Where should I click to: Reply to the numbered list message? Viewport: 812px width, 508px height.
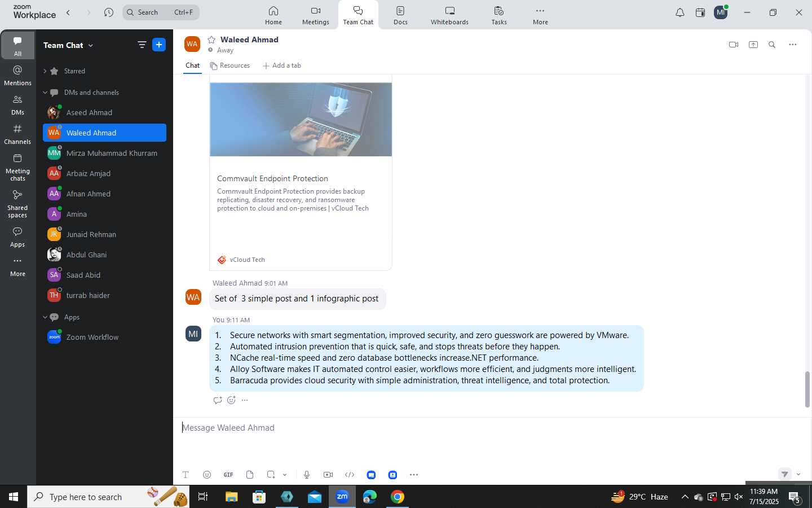tap(218, 400)
